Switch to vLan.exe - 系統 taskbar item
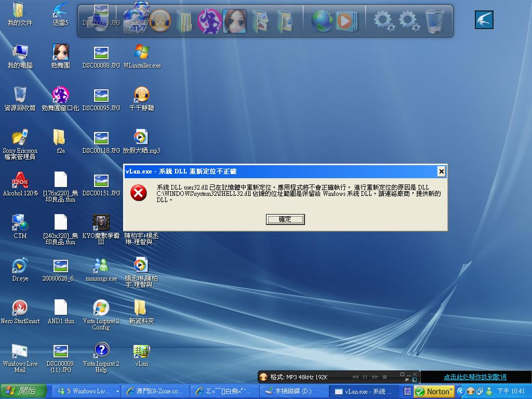This screenshot has width=532, height=399. pos(363,391)
